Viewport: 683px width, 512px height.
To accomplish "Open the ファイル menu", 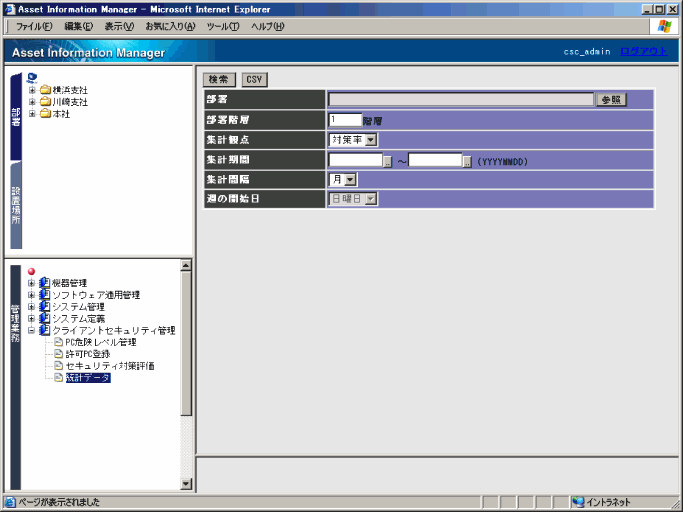I will [x=33, y=25].
